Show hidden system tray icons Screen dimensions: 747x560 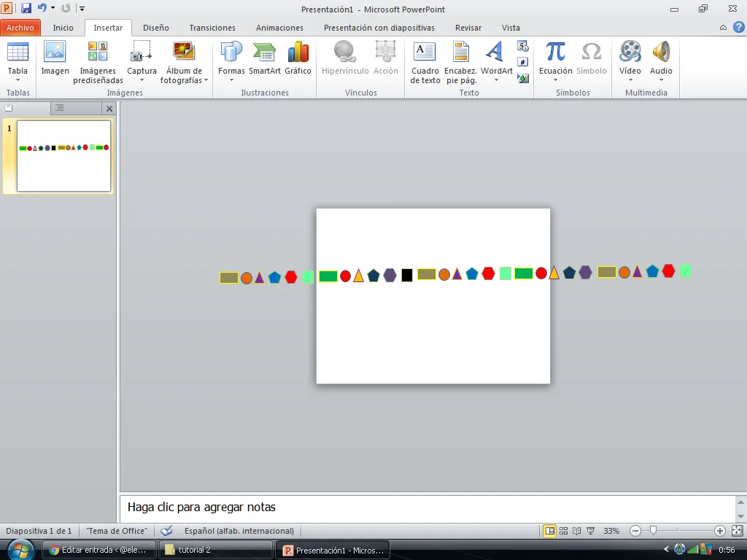point(666,549)
